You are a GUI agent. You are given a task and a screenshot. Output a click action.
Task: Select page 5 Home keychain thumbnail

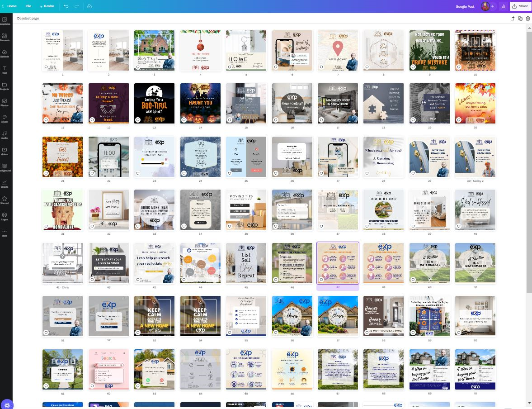point(246,50)
